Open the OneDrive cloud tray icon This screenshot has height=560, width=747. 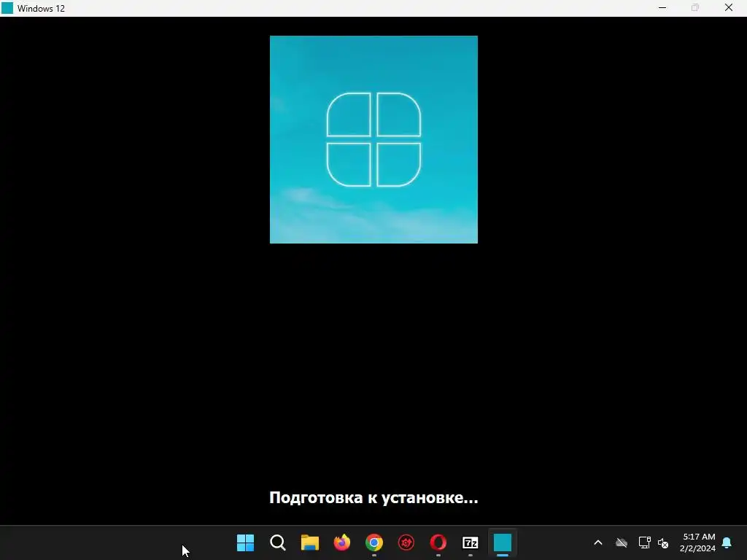622,542
